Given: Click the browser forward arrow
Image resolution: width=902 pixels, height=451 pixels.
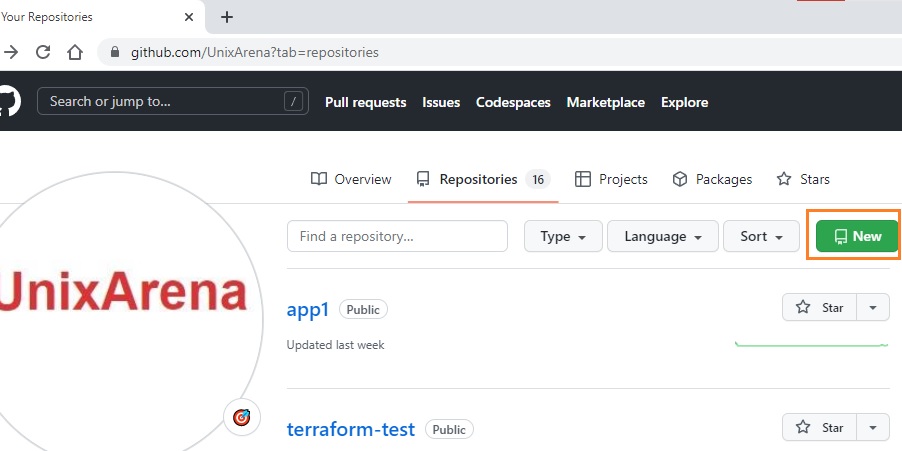Looking at the screenshot, I should tap(10, 52).
